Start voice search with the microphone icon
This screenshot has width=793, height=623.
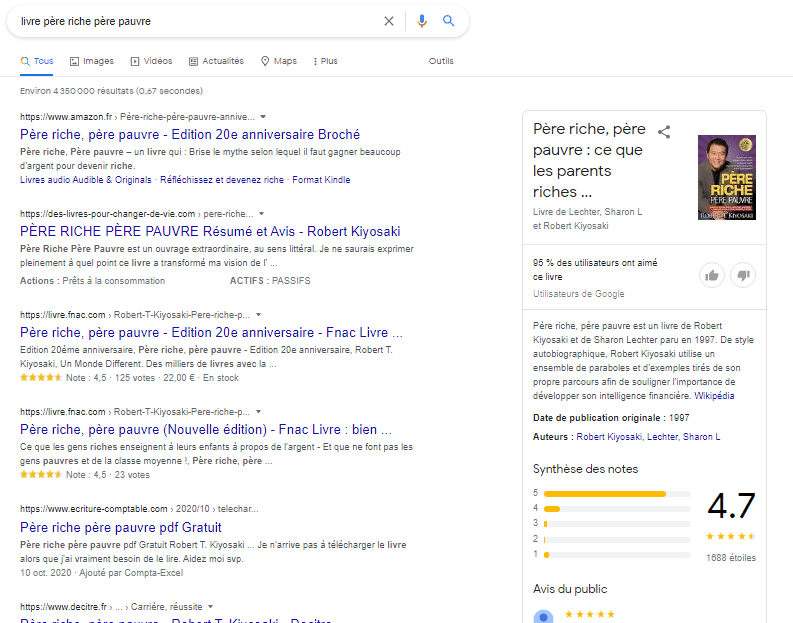coord(422,21)
